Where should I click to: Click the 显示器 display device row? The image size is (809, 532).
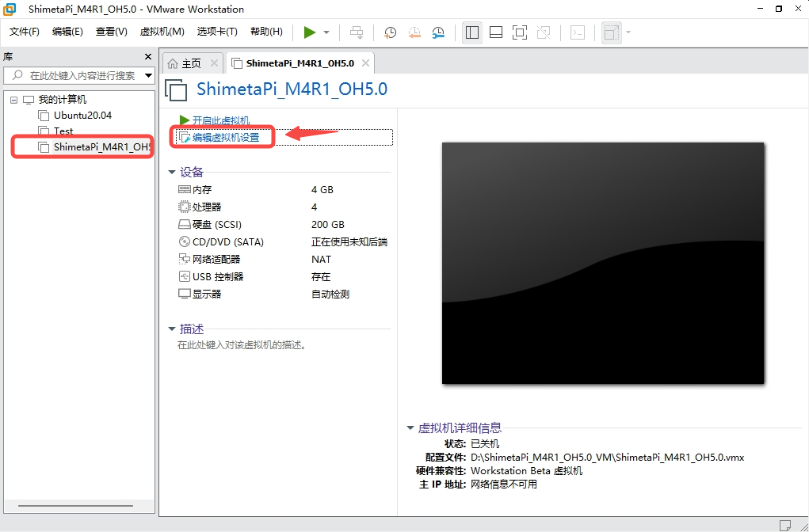point(282,294)
